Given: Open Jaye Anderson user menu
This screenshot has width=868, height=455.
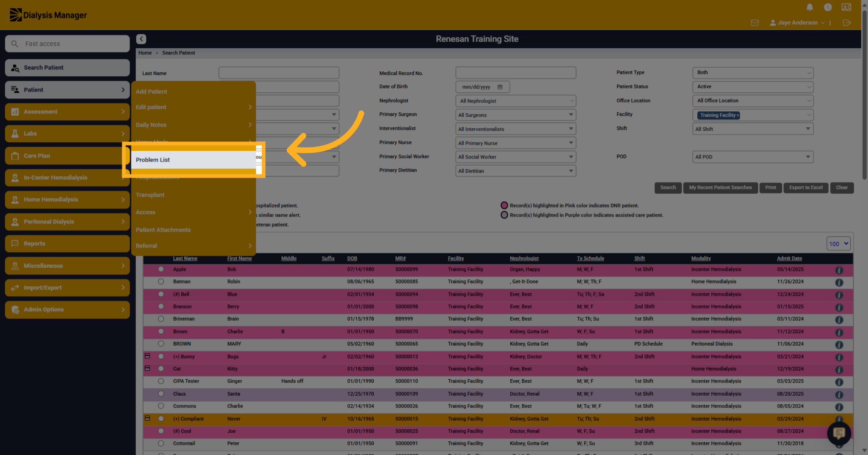Looking at the screenshot, I should tap(798, 23).
